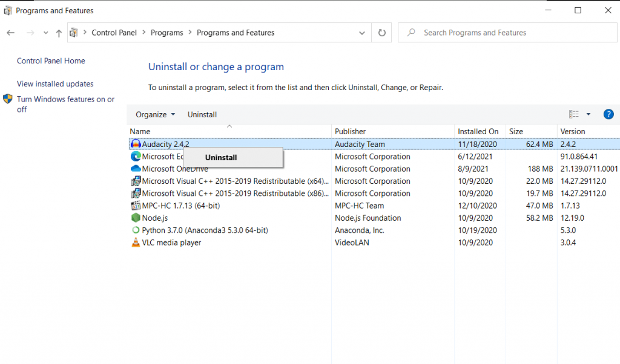Select the Audacity 2.4.2 entry
The width and height of the screenshot is (620, 364).
[165, 144]
